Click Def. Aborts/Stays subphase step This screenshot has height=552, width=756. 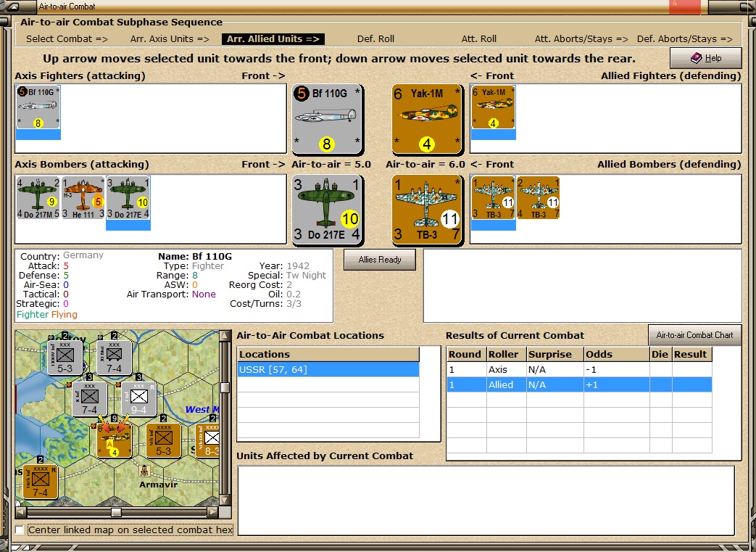click(x=685, y=39)
